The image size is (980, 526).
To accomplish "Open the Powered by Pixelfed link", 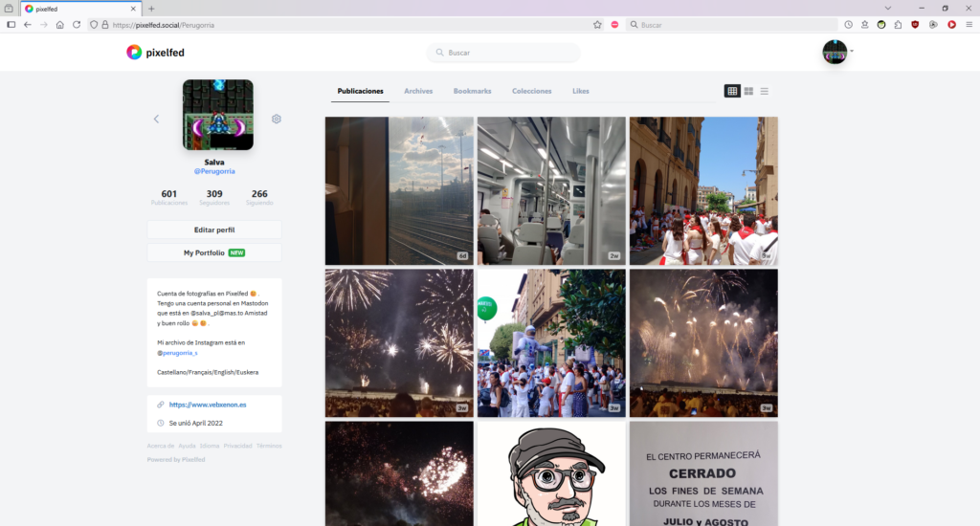I will (176, 460).
